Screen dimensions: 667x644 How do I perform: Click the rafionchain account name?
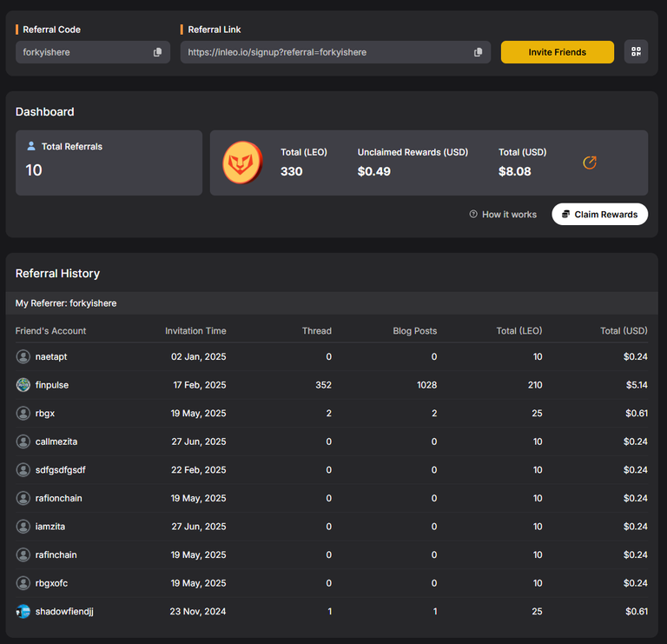(x=59, y=498)
